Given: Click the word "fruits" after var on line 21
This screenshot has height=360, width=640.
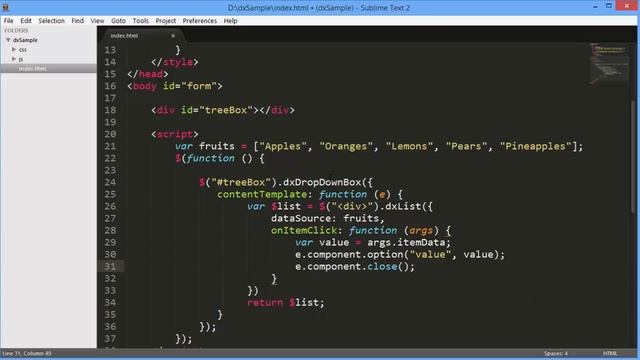Looking at the screenshot, I should (217, 146).
